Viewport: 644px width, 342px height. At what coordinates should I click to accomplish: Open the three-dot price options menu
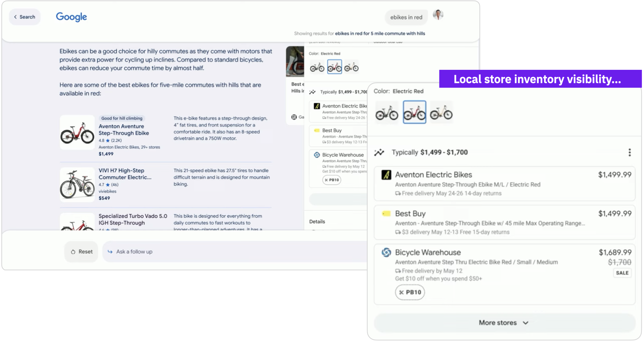629,153
